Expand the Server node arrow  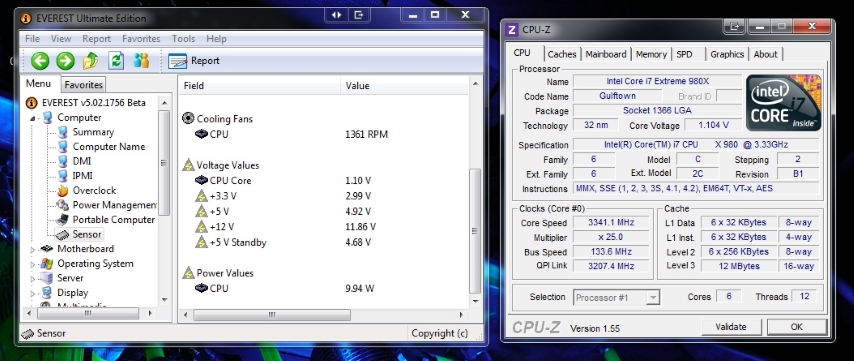coord(32,279)
